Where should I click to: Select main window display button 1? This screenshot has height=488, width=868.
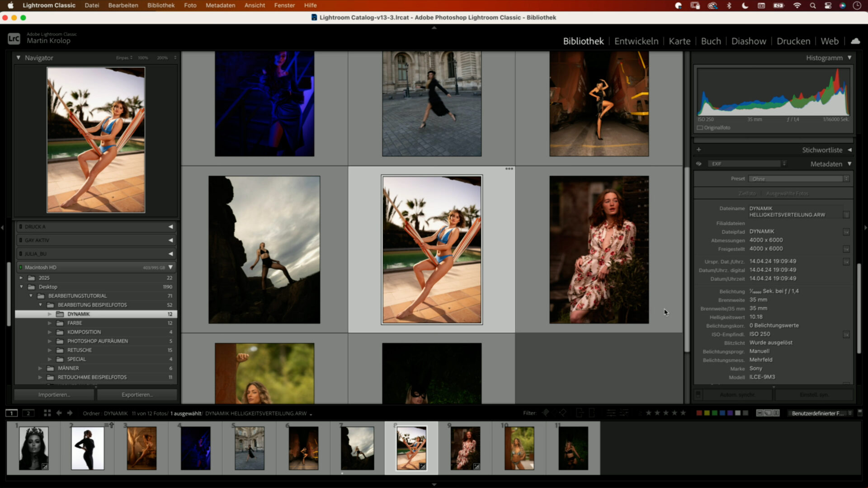[12, 413]
